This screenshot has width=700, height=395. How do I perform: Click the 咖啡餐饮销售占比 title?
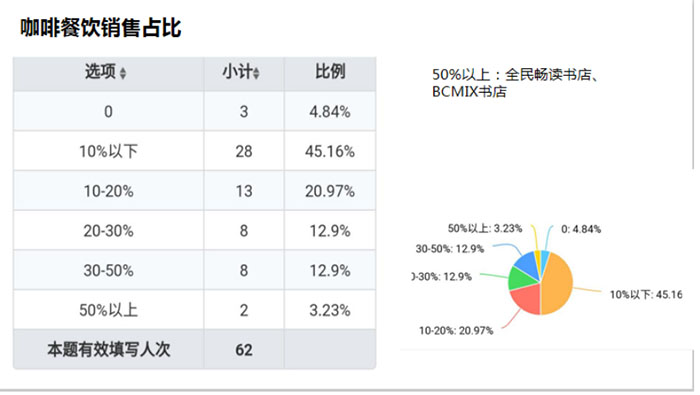point(100,28)
